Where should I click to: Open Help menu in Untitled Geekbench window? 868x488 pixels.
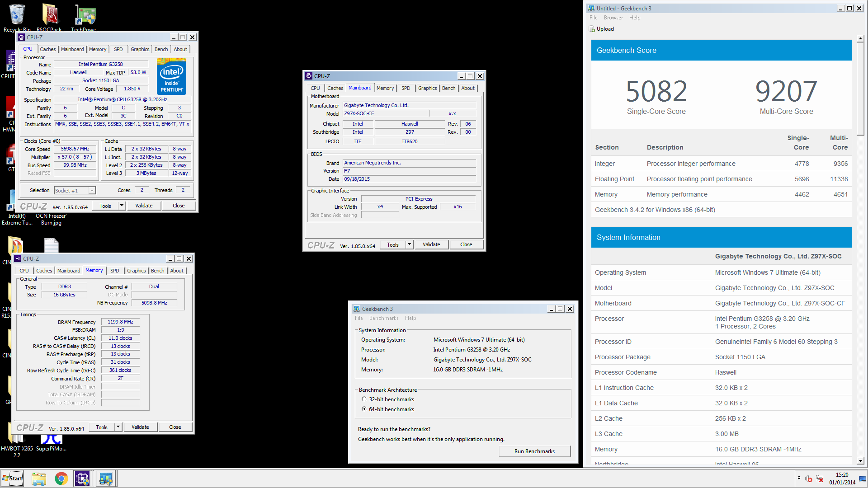[x=634, y=18]
